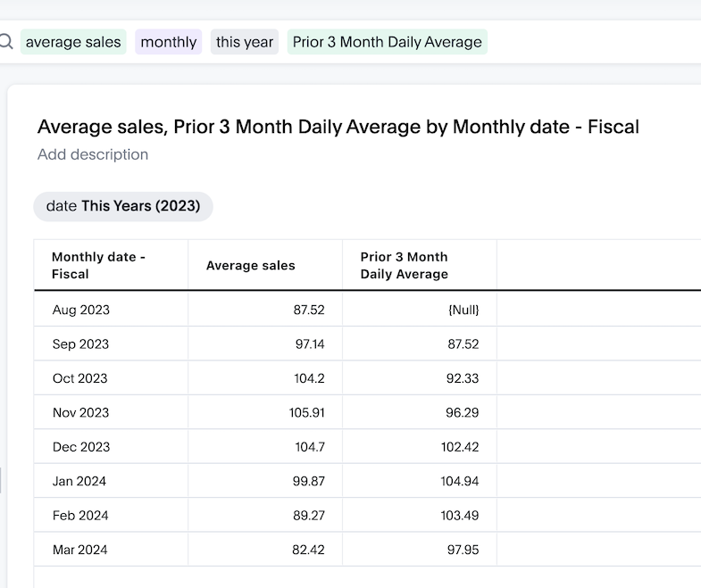Image resolution: width=701 pixels, height=588 pixels.
Task: Select the 'Oct 2023' date cell
Action: [79, 378]
